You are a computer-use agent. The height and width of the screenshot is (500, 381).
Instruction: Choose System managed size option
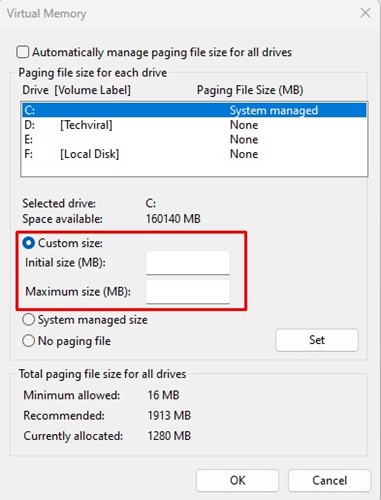(28, 320)
